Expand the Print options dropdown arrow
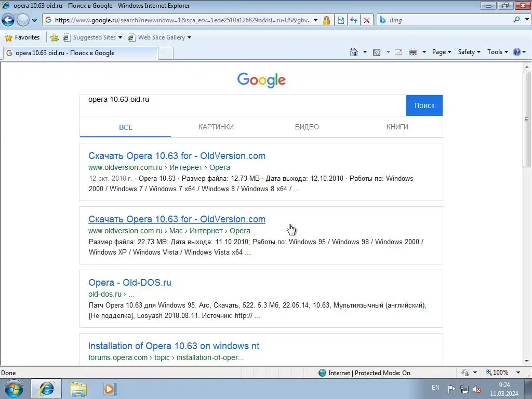Image resolution: width=532 pixels, height=399 pixels. tap(424, 52)
